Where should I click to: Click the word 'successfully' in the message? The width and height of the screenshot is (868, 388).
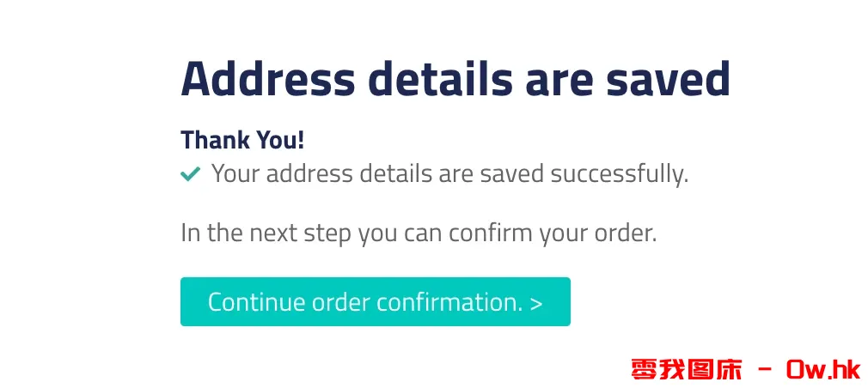click(619, 174)
